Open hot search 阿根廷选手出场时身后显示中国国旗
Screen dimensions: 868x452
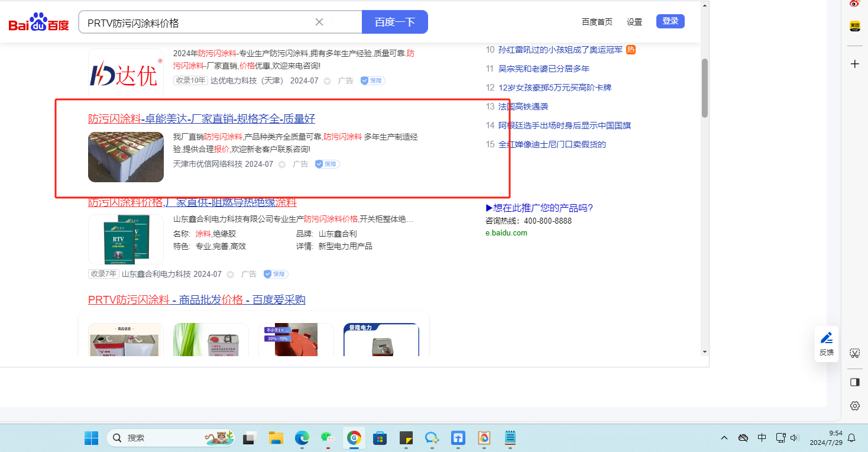[x=565, y=125]
